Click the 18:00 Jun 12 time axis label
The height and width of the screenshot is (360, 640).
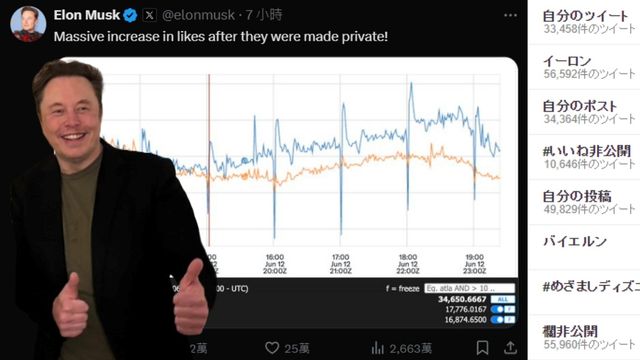408,264
